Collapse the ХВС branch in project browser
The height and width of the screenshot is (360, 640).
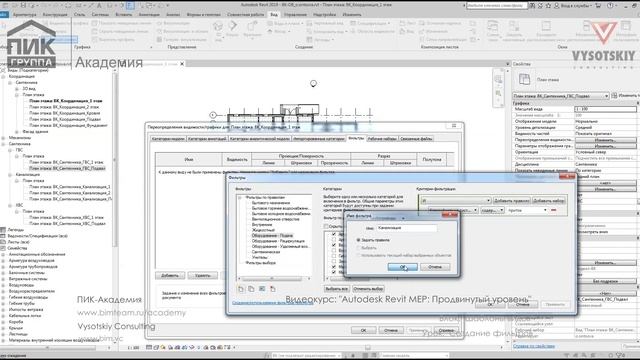point(10,205)
